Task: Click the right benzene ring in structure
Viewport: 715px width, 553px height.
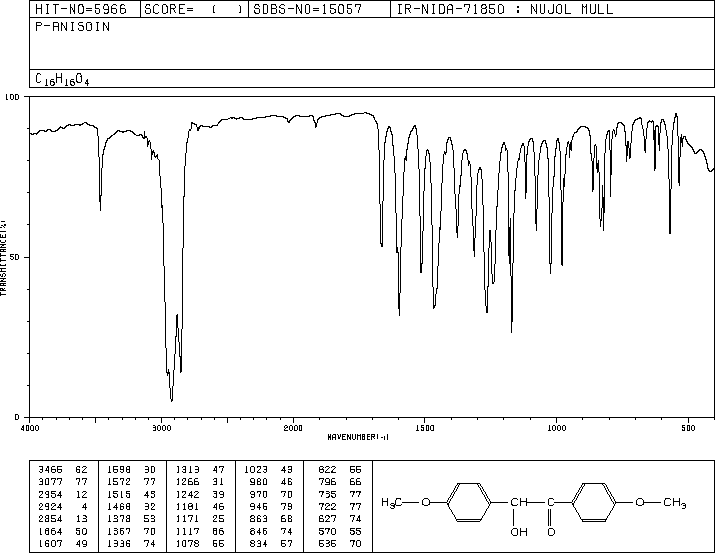Action: pos(594,502)
